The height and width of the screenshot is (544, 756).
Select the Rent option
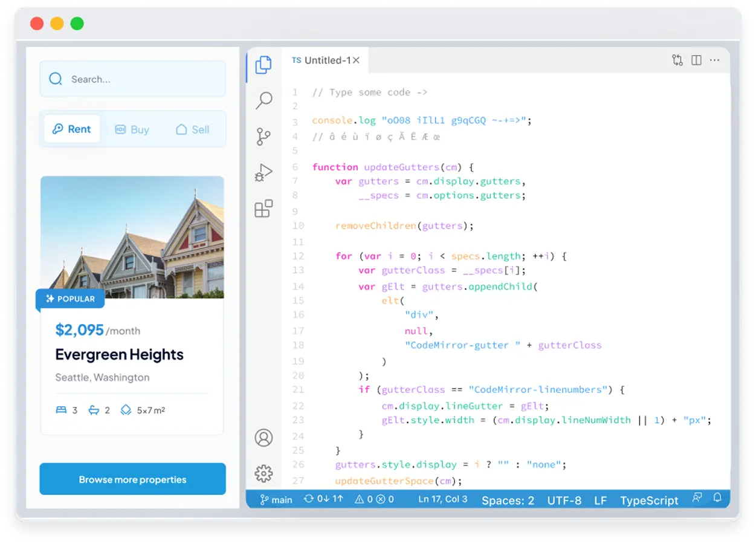71,129
